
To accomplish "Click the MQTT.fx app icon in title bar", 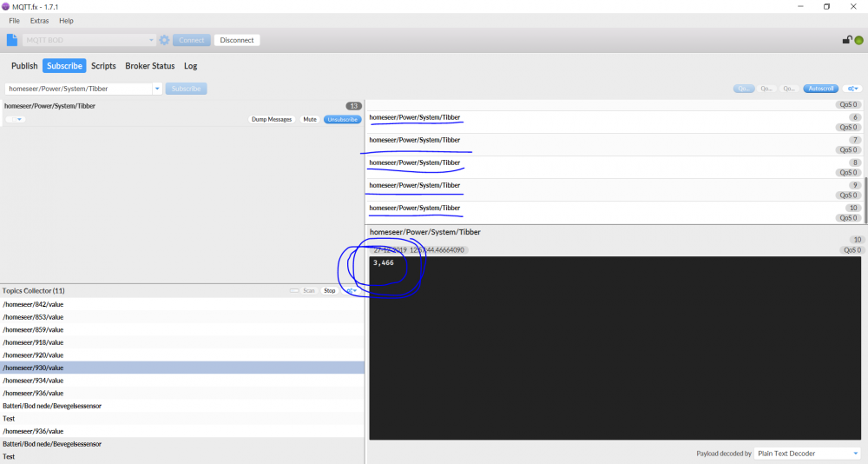I will click(x=6, y=6).
